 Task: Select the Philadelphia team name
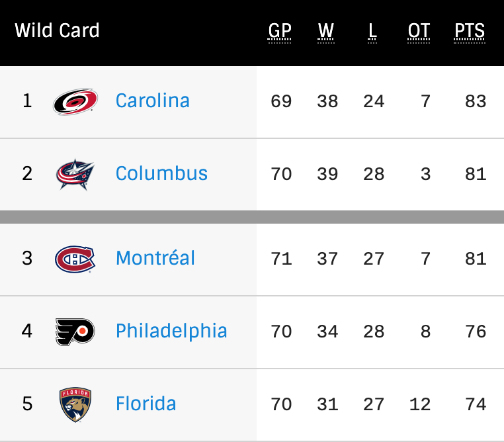pos(171,331)
